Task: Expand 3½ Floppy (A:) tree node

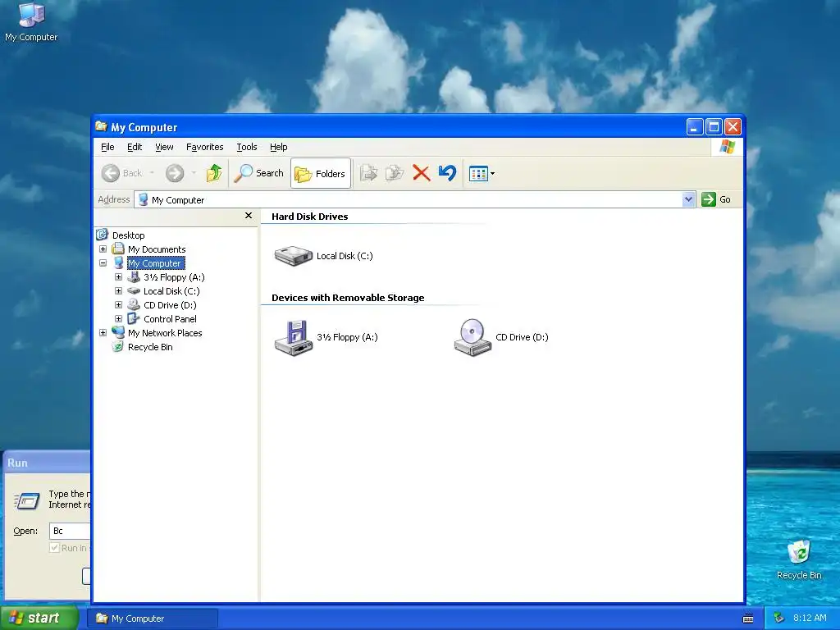Action: coord(118,277)
